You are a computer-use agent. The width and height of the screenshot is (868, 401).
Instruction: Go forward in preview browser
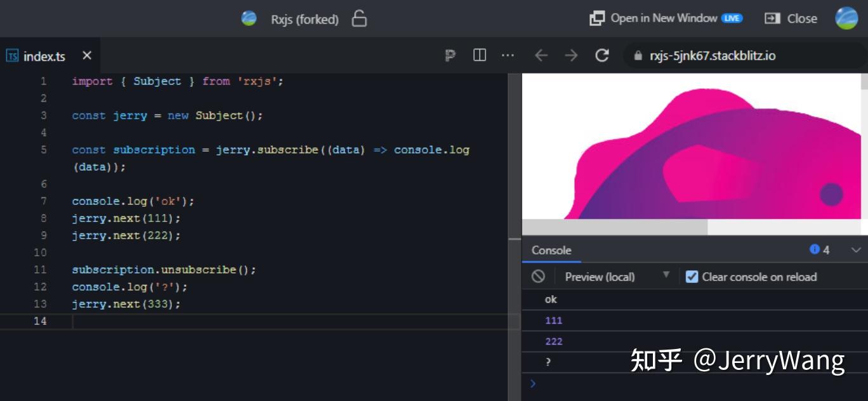pyautogui.click(x=571, y=55)
